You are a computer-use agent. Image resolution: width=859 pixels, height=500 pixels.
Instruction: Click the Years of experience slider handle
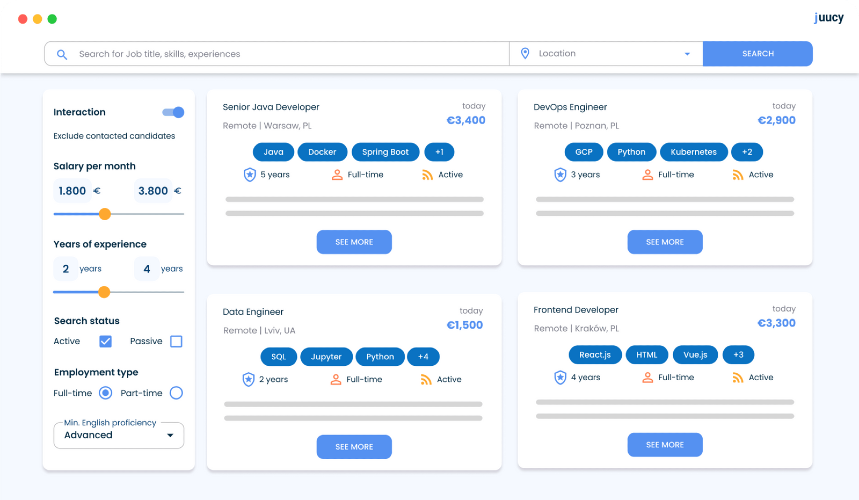pos(104,292)
